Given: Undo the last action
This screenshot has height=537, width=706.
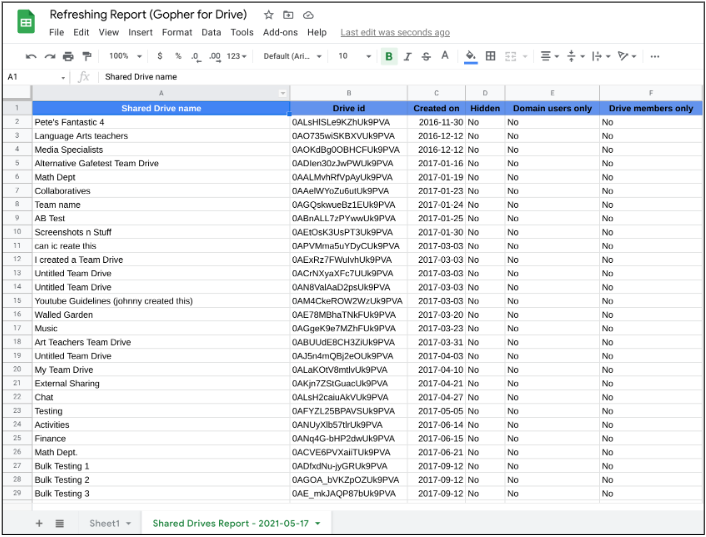Looking at the screenshot, I should [31, 56].
